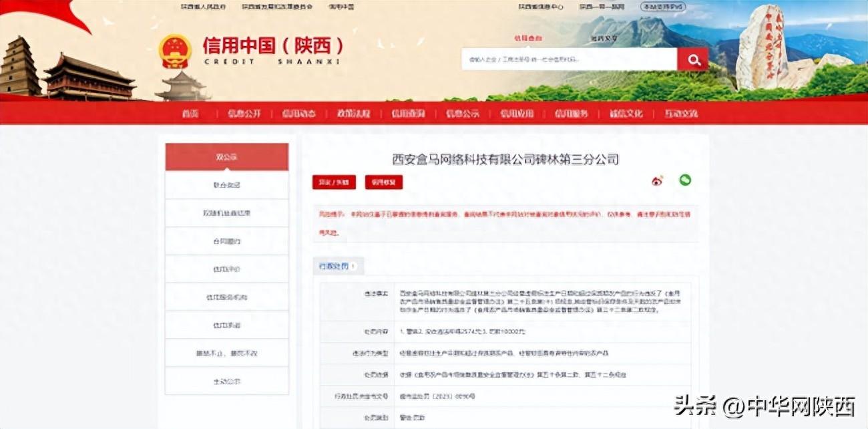Click the rounded accessibility button at top right
This screenshot has width=868, height=429.
[663, 7]
